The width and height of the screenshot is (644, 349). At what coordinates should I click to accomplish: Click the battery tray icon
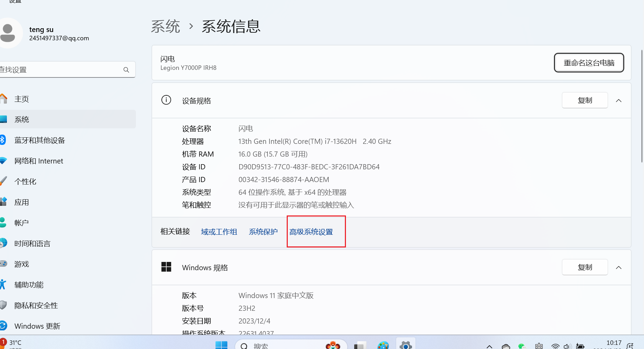580,346
